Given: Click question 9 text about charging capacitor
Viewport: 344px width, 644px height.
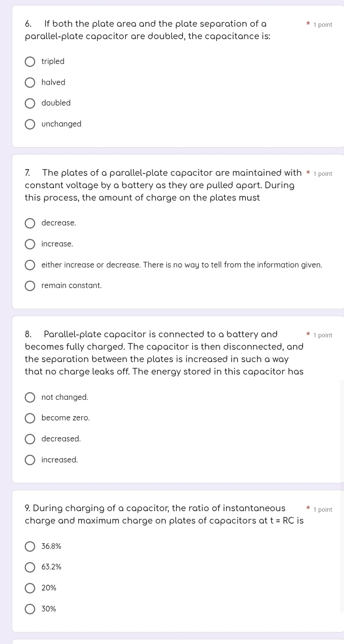Looking at the screenshot, I should coord(164,515).
